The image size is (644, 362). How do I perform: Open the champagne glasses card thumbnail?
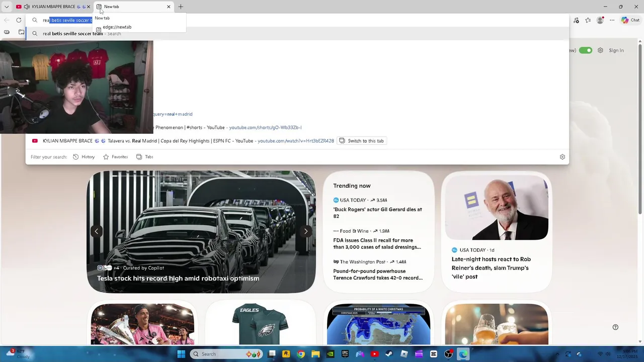(x=497, y=324)
